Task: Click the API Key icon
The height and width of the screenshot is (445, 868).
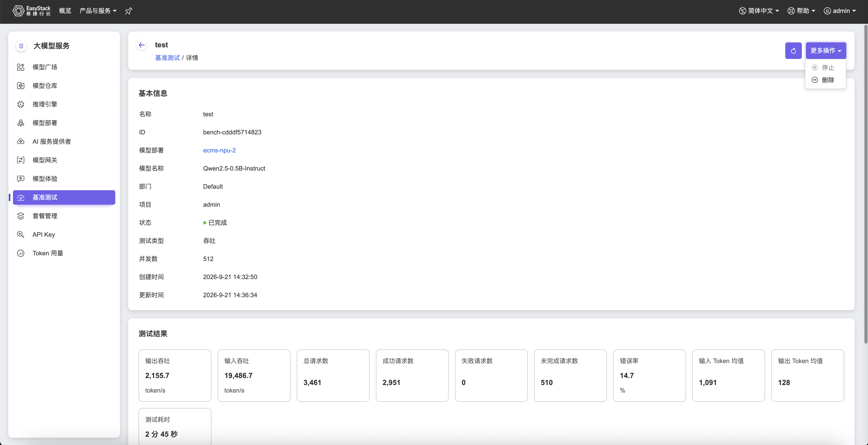Action: (21, 234)
